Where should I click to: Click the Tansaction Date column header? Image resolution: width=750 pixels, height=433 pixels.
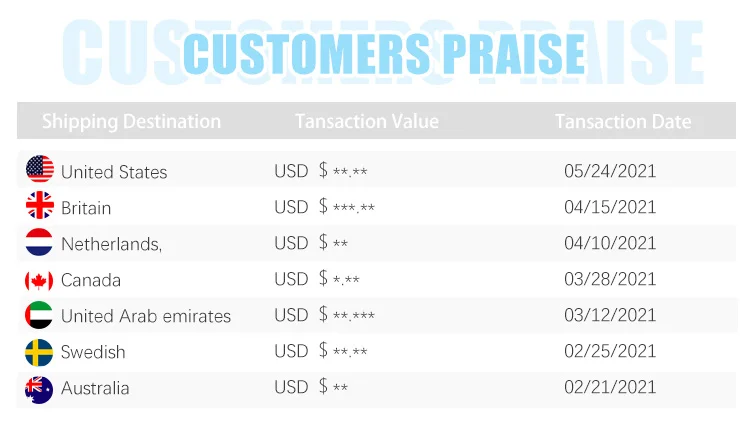click(622, 122)
